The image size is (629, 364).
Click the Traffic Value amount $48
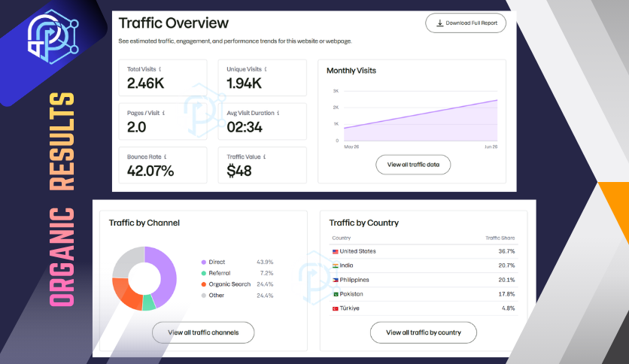[239, 171]
